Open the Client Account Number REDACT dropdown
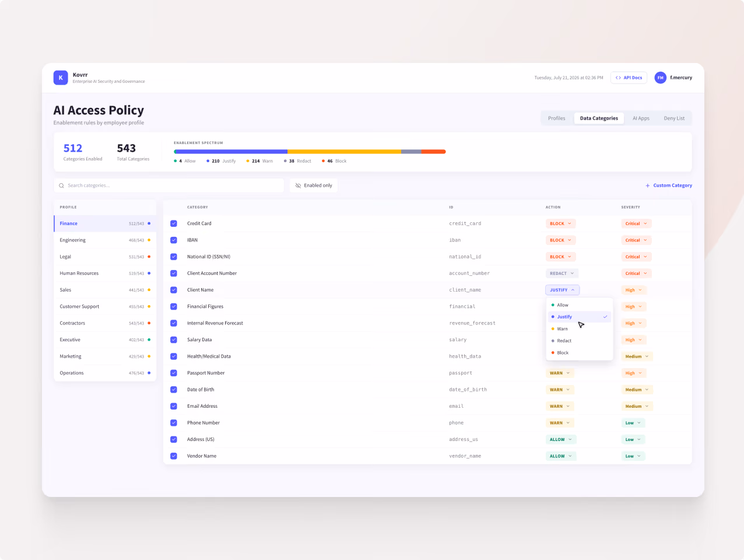This screenshot has height=560, width=744. 562,274
